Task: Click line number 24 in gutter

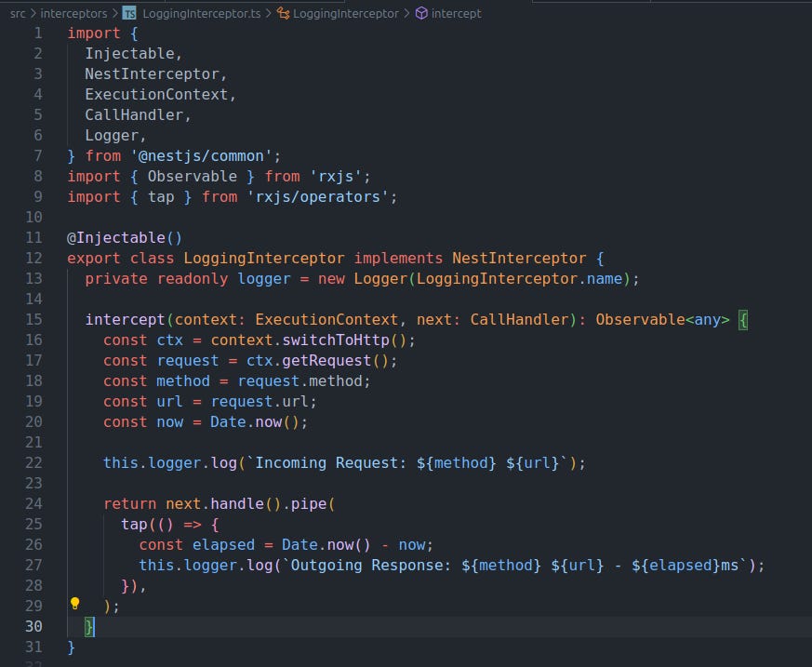Action: point(33,503)
